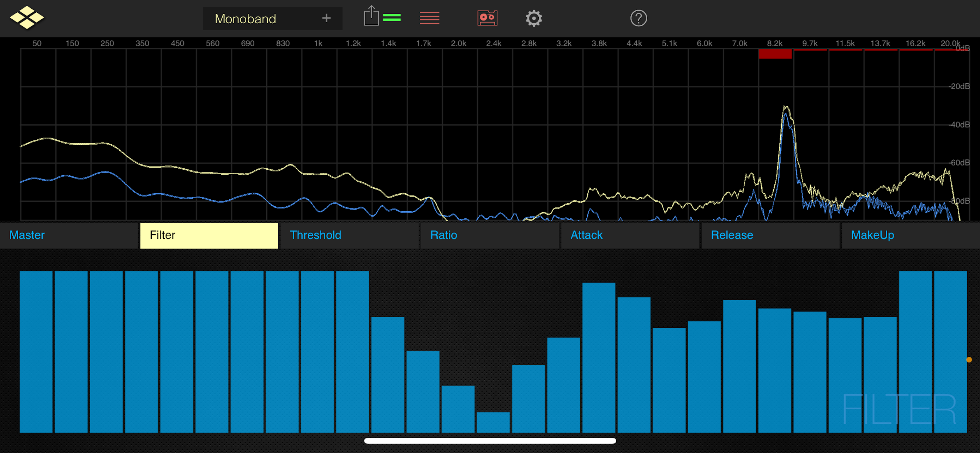Click the 50 Hz filter band bar

(x=36, y=351)
